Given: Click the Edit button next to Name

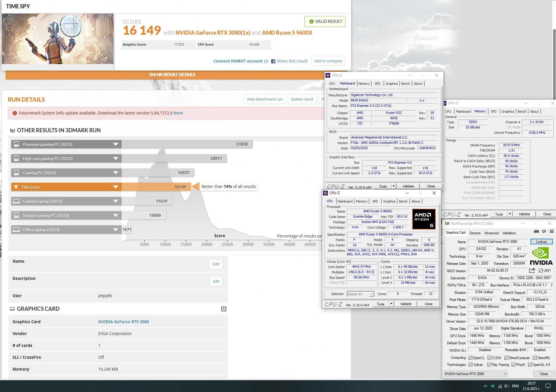Looking at the screenshot, I should point(216,264).
